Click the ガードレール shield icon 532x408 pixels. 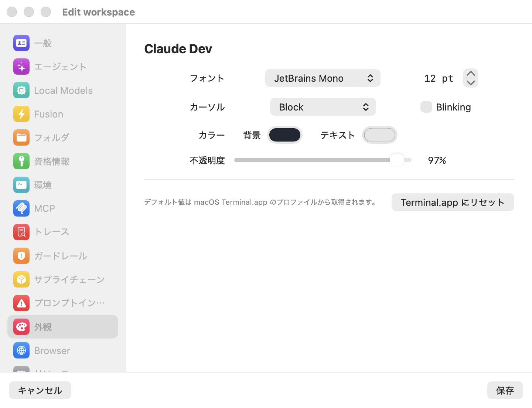pos(21,256)
